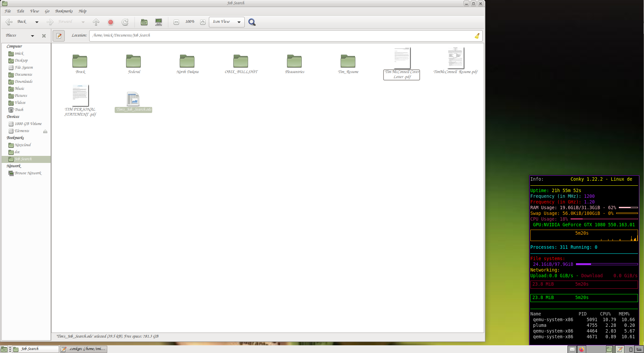Select the TimMcConnell Resume.pdf thumbnail
Image resolution: width=644 pixels, height=353 pixels.
pos(455,58)
